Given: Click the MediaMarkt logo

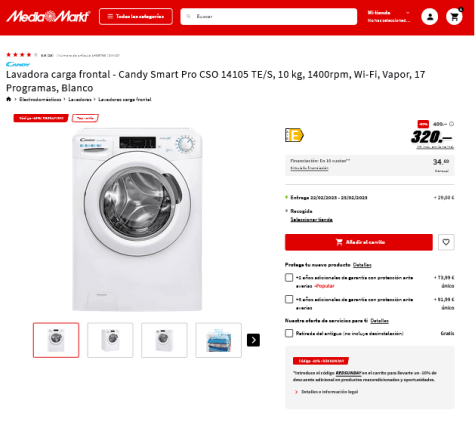Looking at the screenshot, I should point(48,16).
